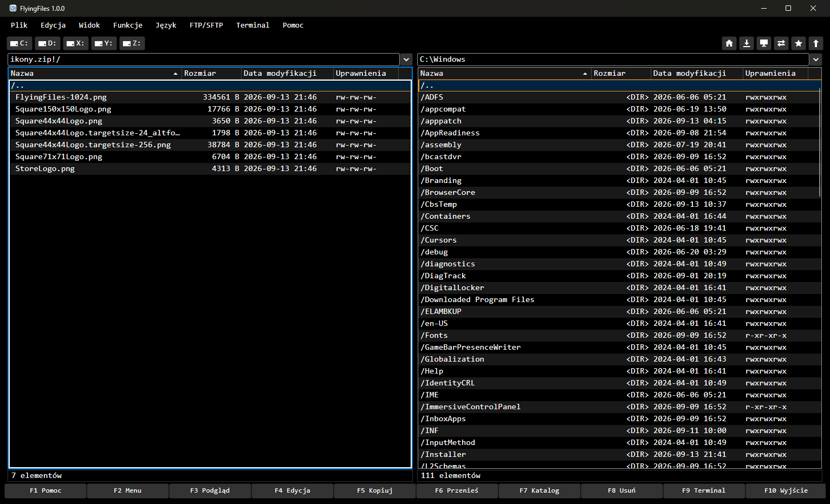Click F7 Katalog button
The image size is (830, 504).
tap(540, 490)
